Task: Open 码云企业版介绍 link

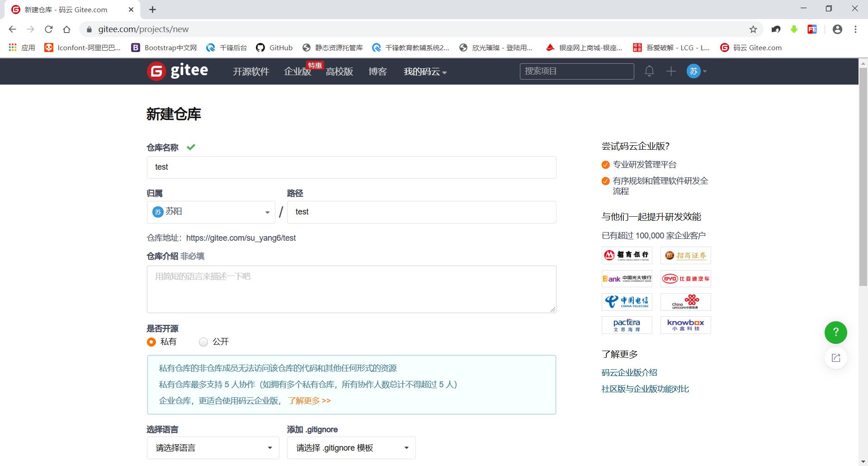Action: click(629, 373)
